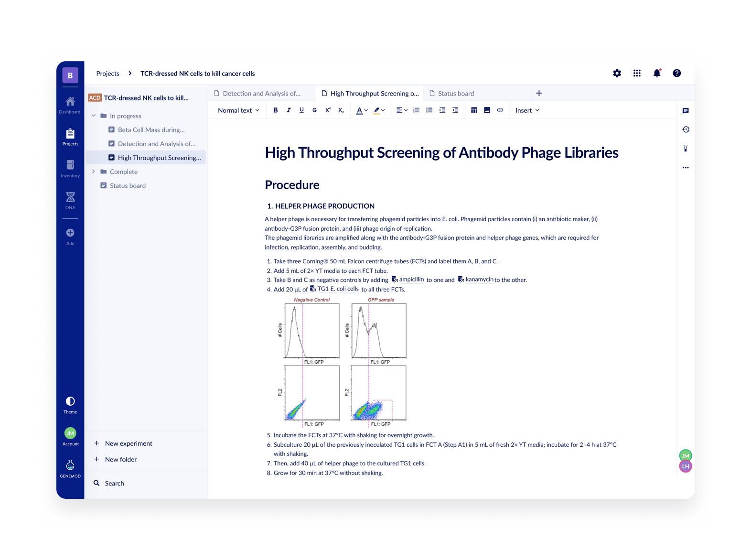
Task: Go to Projects breadcrumb
Action: (x=107, y=74)
